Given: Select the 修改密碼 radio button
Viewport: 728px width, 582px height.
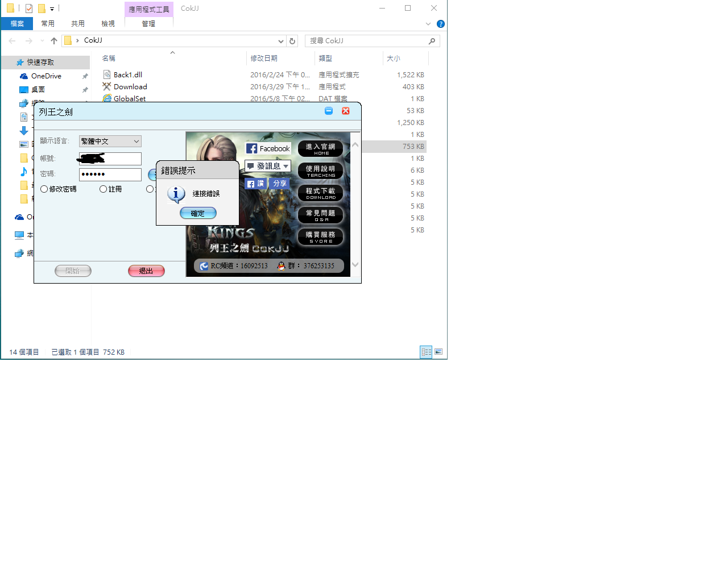Looking at the screenshot, I should [x=44, y=189].
